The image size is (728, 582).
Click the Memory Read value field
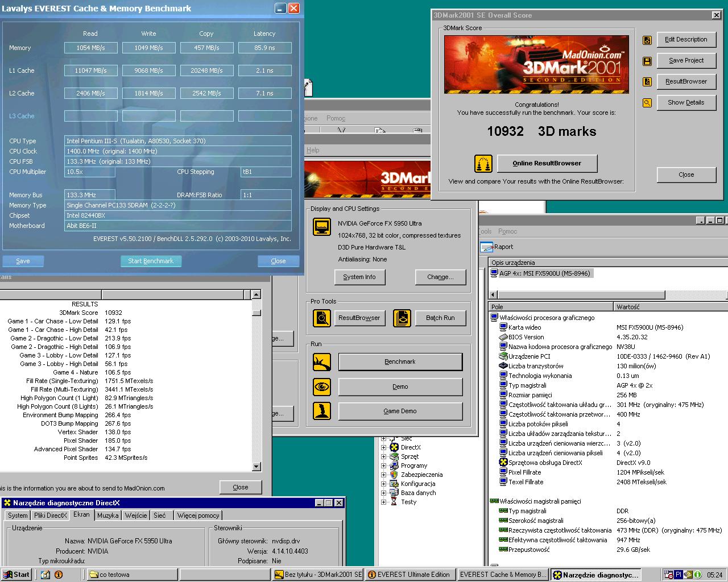(x=91, y=48)
